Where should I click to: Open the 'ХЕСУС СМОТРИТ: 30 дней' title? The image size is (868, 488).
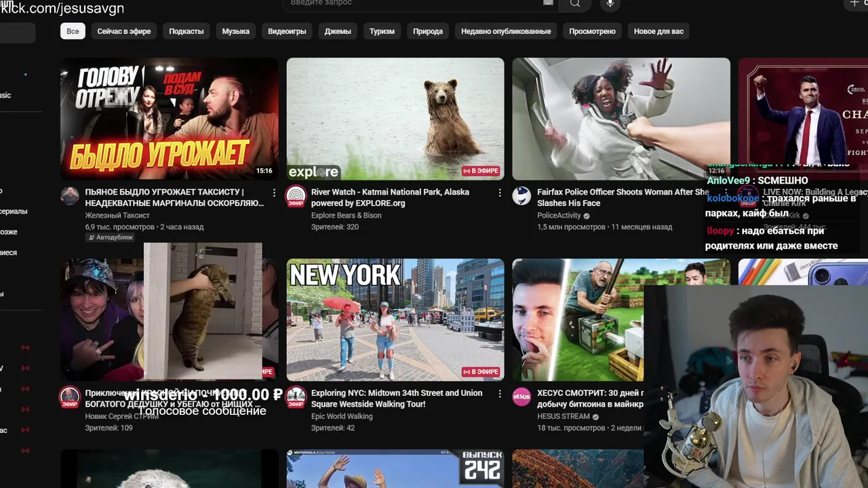[x=590, y=398]
